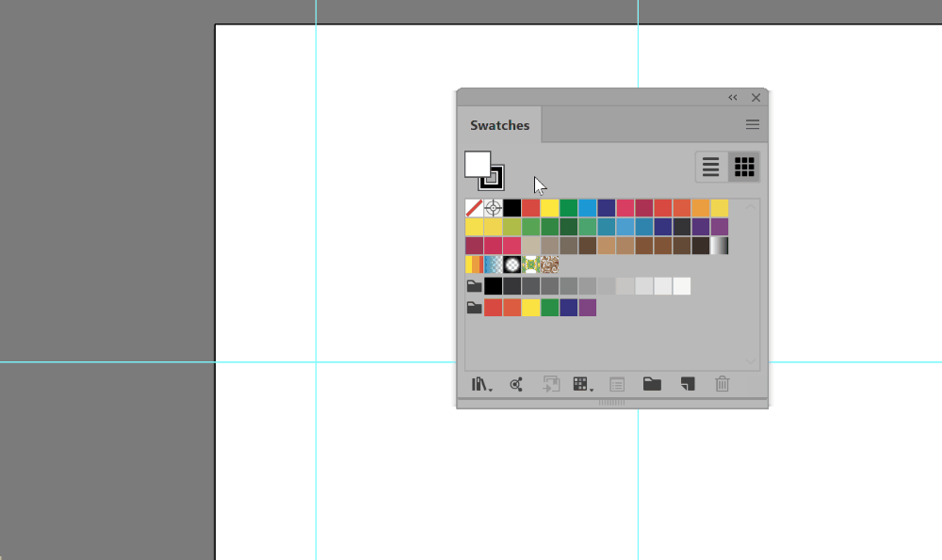Viewport: 942px width, 560px height.
Task: Pick the yellow swatch in the bottom color group
Action: tap(530, 308)
